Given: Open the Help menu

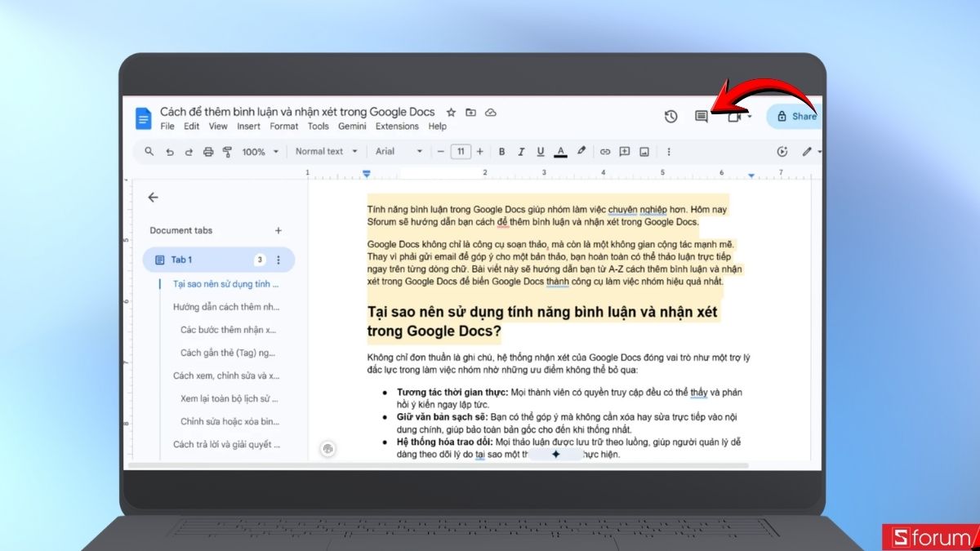Looking at the screenshot, I should [x=438, y=127].
